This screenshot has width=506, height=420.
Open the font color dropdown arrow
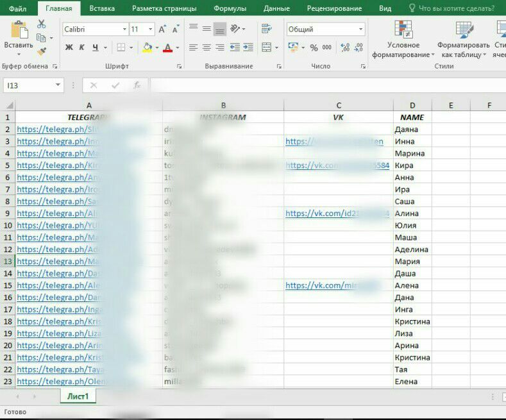click(178, 47)
